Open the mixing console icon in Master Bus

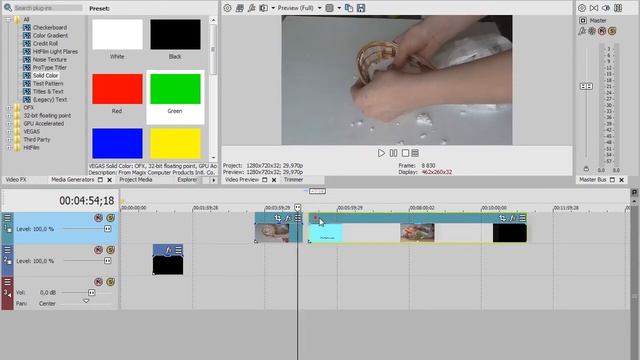pyautogui.click(x=618, y=8)
